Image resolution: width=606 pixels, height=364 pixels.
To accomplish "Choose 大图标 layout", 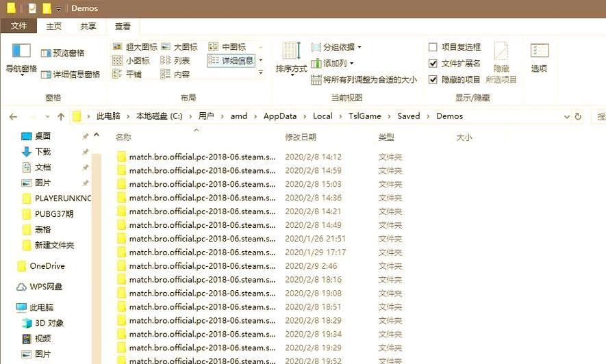I will tap(179, 47).
